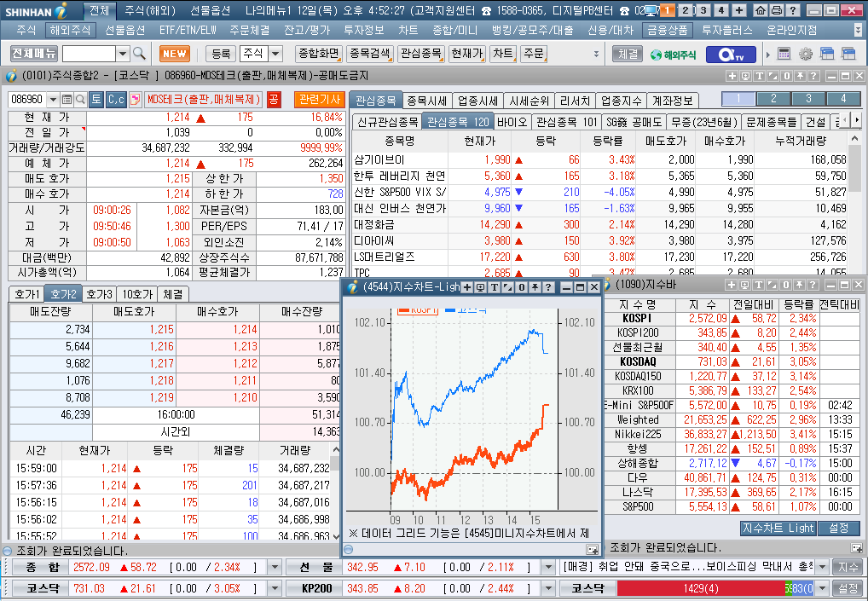868x601 pixels.
Task: Click the watchlist table vertical scrollbar
Action: pos(854,205)
